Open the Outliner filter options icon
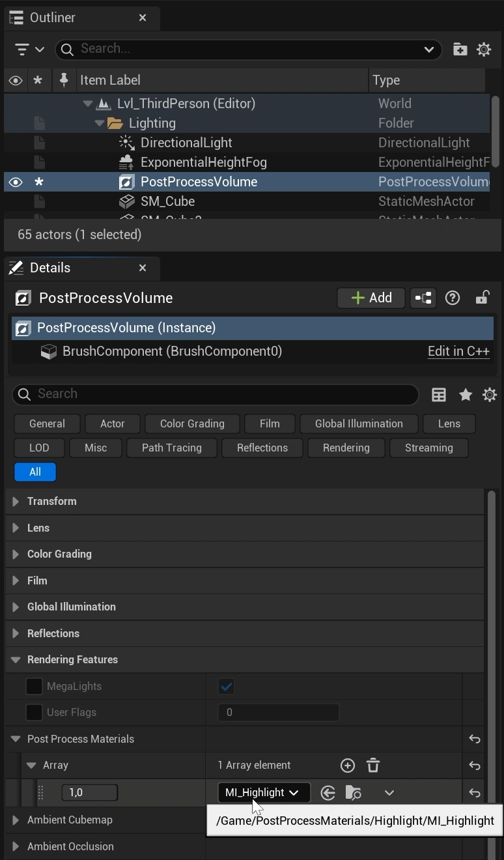 pyautogui.click(x=29, y=49)
